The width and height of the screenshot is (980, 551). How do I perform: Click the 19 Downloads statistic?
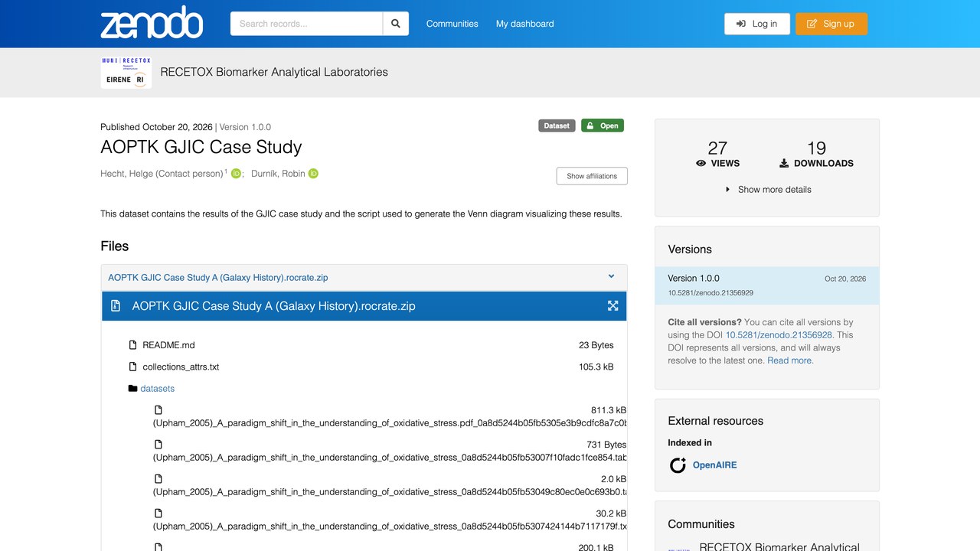816,154
